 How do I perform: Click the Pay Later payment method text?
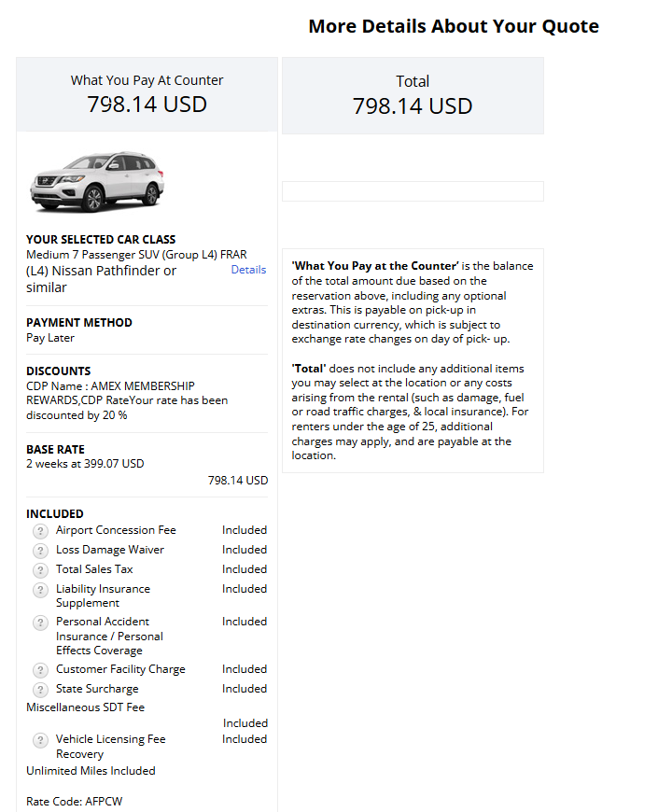click(x=50, y=338)
